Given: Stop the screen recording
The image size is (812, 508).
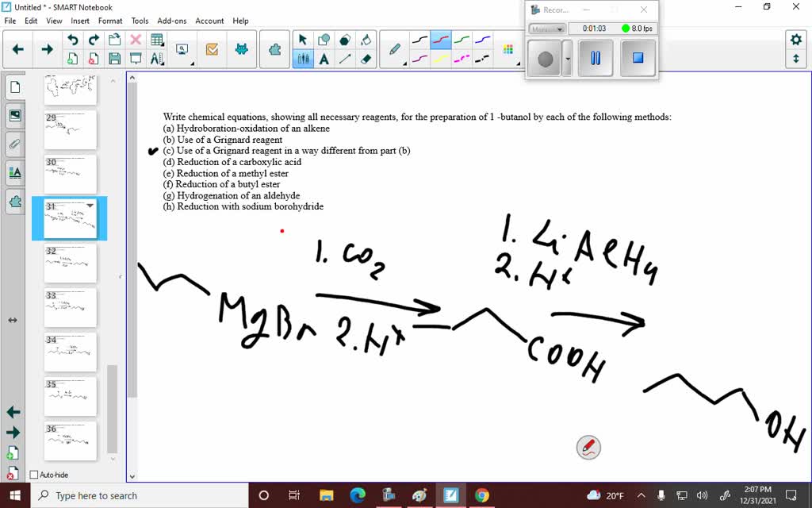Looking at the screenshot, I should (638, 58).
